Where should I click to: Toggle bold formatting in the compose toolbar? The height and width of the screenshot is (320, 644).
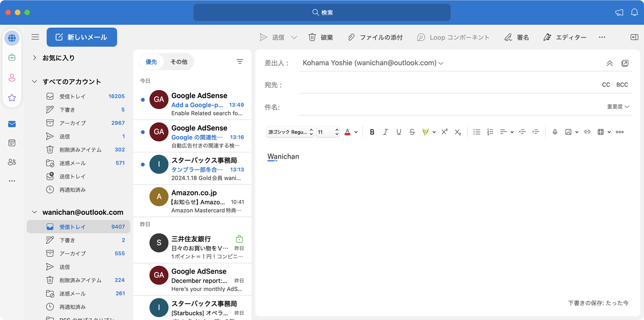click(372, 132)
